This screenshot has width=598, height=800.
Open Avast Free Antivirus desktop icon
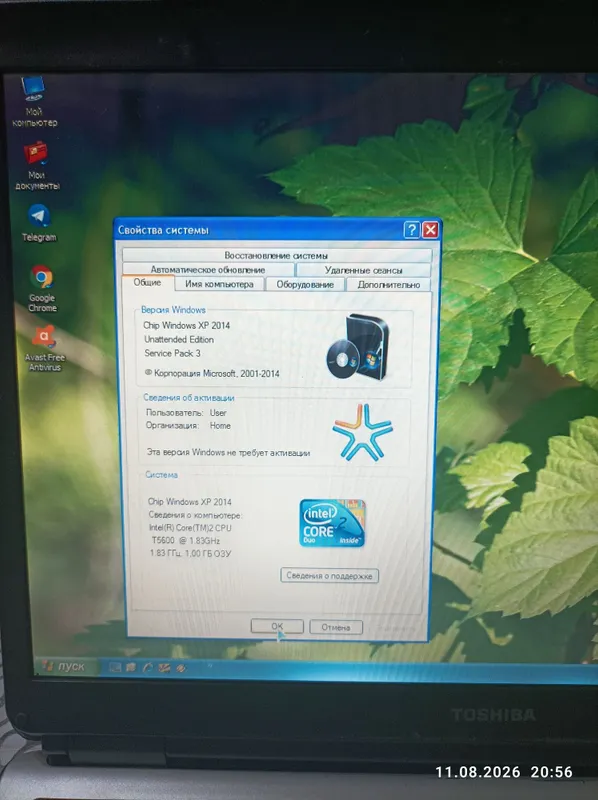tap(44, 348)
